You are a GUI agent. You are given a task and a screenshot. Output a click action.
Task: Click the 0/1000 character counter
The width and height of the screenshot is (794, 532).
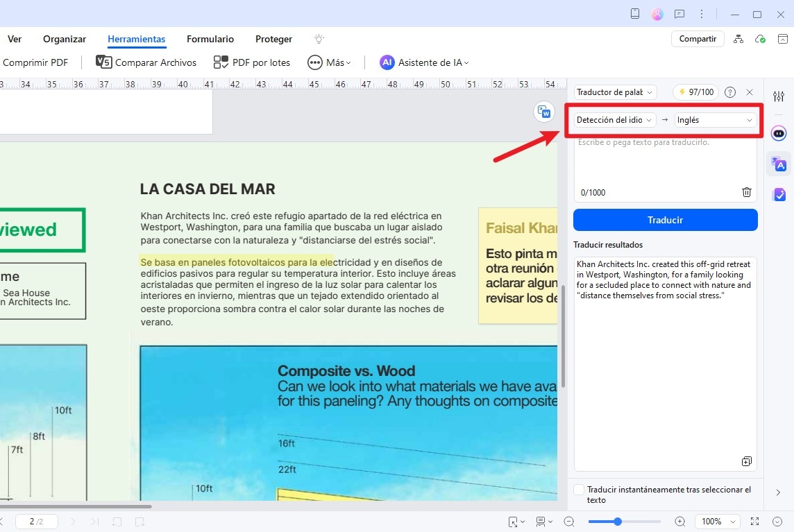pyautogui.click(x=593, y=192)
